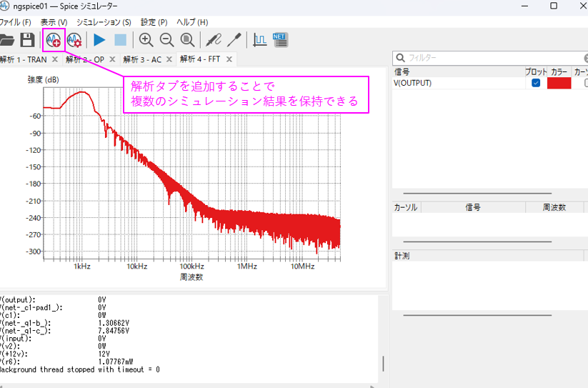Click the 12V value in log
Screen dimensions: 588x388
pos(104,354)
